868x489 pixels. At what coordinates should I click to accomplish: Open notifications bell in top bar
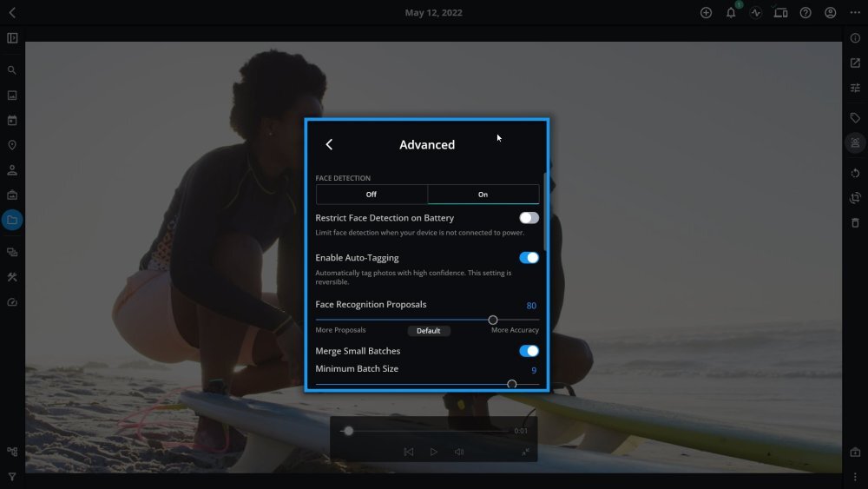(731, 13)
